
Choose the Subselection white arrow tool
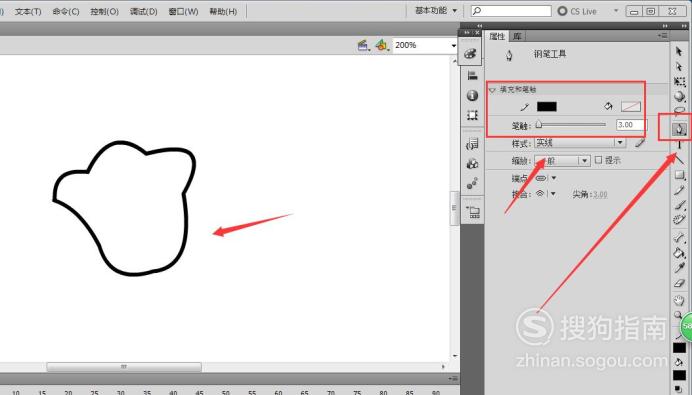pyautogui.click(x=679, y=67)
